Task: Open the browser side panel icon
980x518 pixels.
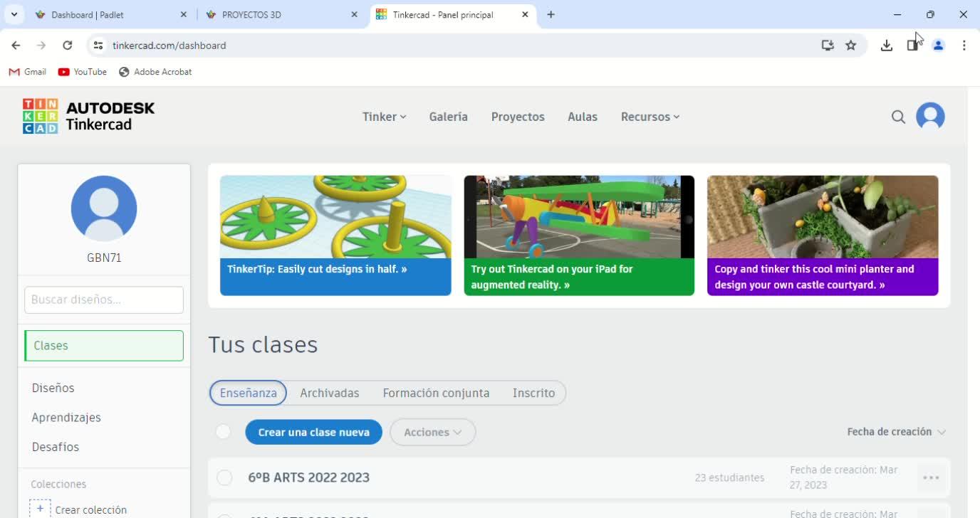Action: (912, 46)
